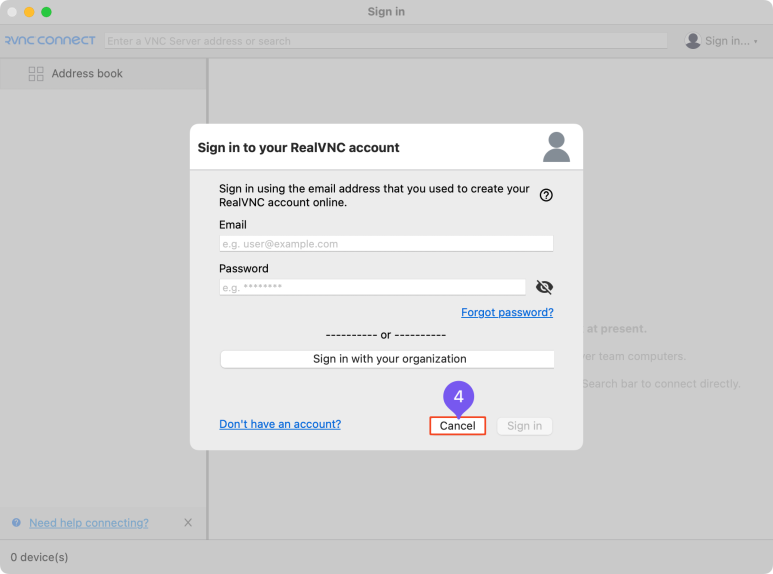Click the account avatar in dialog header
Image resolution: width=773 pixels, height=574 pixels.
[x=556, y=147]
